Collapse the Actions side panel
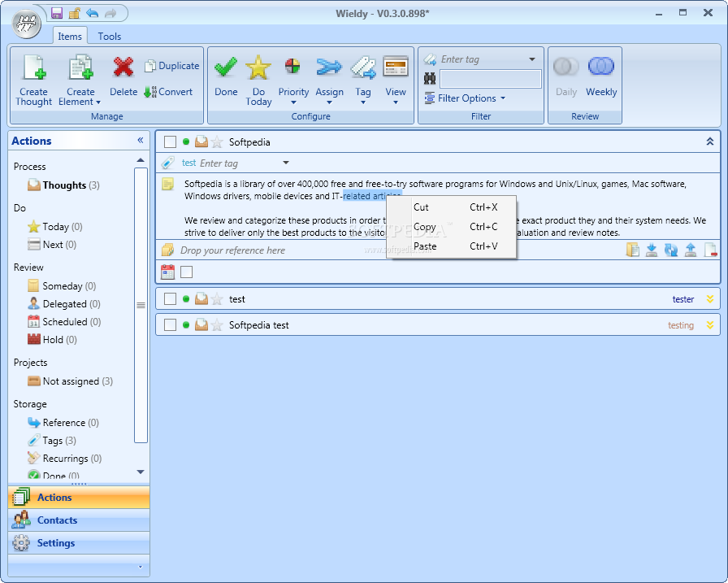 tap(141, 141)
